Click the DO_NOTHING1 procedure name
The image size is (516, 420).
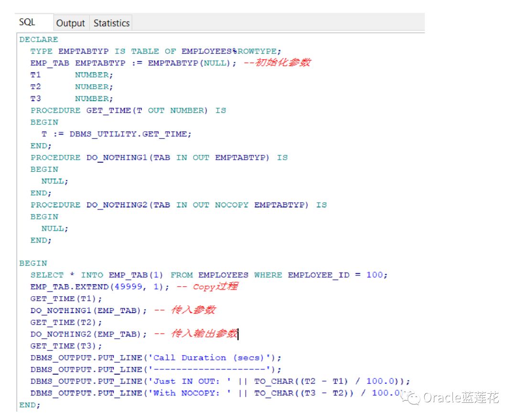(107, 157)
